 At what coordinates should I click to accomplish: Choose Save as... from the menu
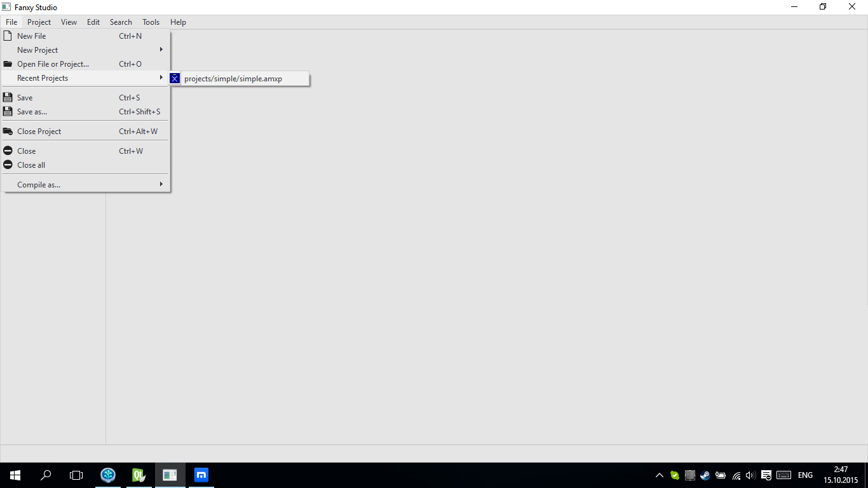(85, 112)
